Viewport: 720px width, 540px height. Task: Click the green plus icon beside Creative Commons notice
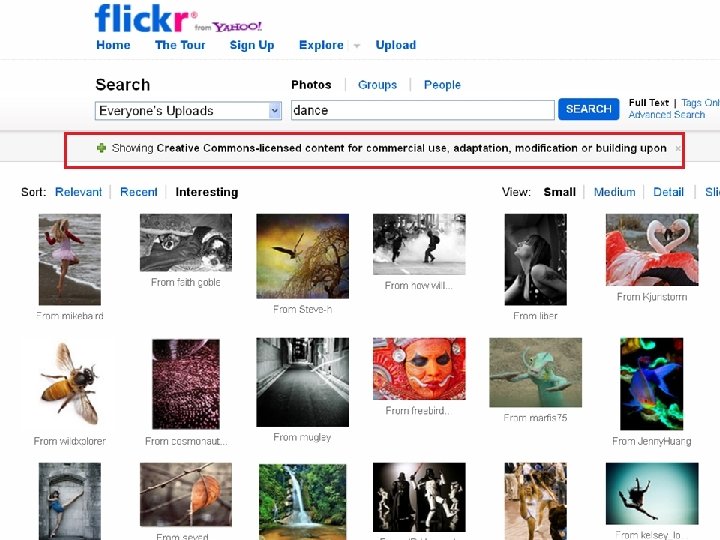(101, 148)
